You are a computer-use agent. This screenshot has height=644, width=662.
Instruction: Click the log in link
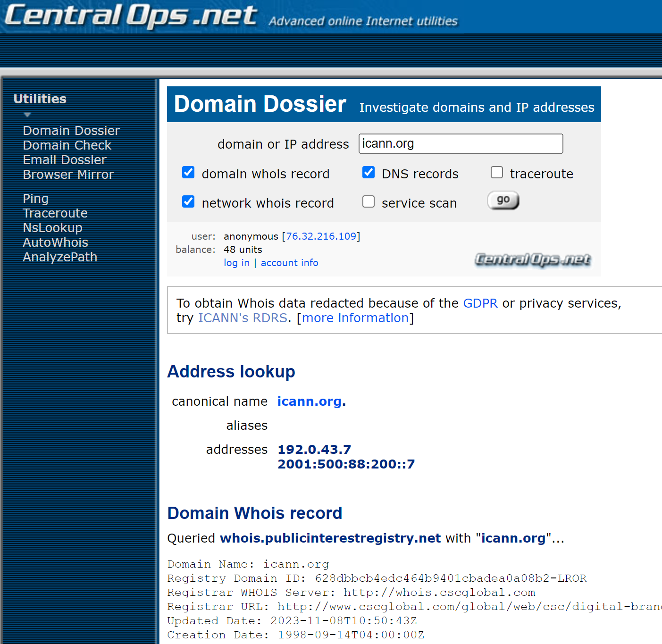click(236, 263)
